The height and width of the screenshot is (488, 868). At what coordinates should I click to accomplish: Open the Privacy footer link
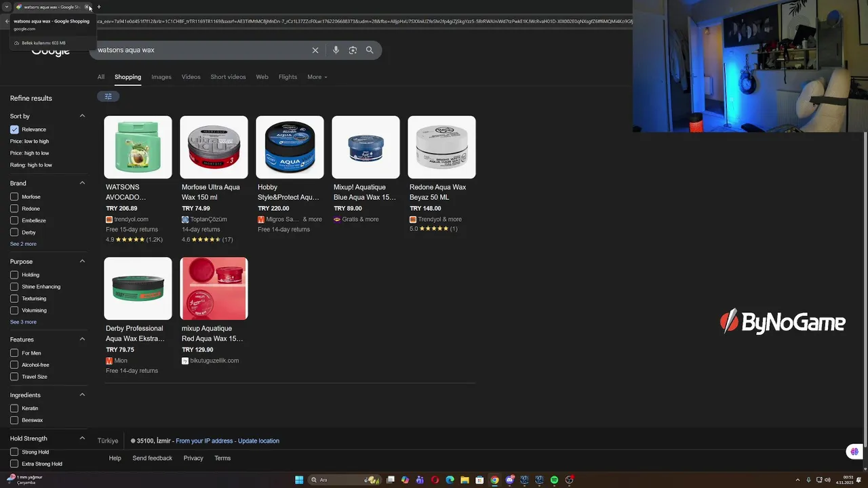[193, 458]
